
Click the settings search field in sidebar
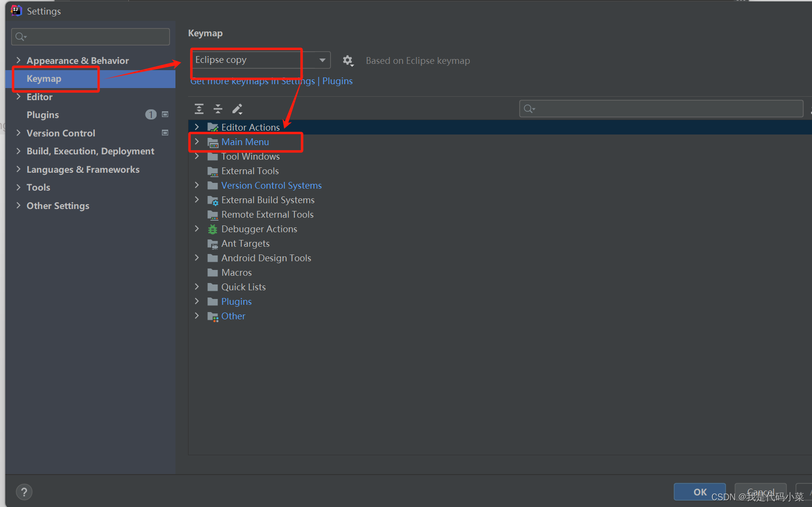[90, 37]
